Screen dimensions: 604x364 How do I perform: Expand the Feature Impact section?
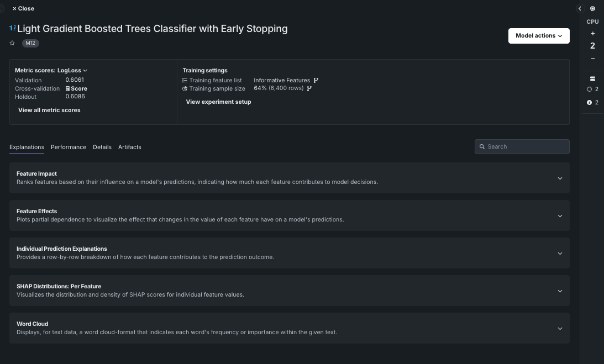coord(560,178)
